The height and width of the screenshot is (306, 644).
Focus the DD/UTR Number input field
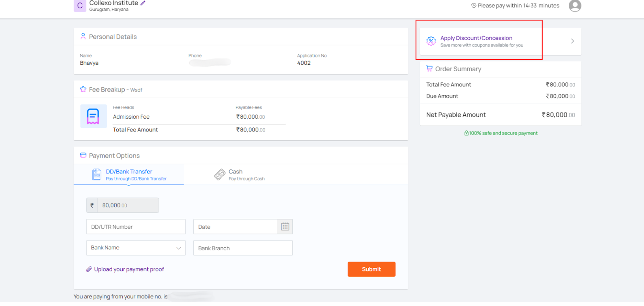(136, 227)
